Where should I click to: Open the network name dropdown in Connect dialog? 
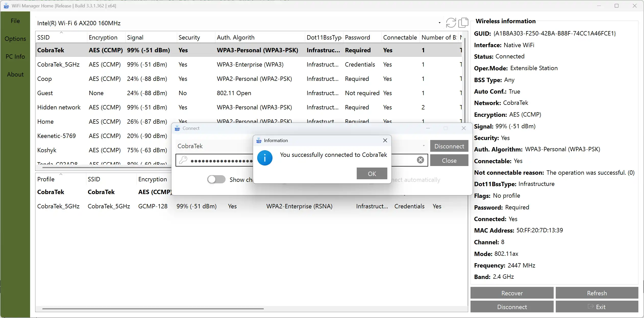(424, 146)
